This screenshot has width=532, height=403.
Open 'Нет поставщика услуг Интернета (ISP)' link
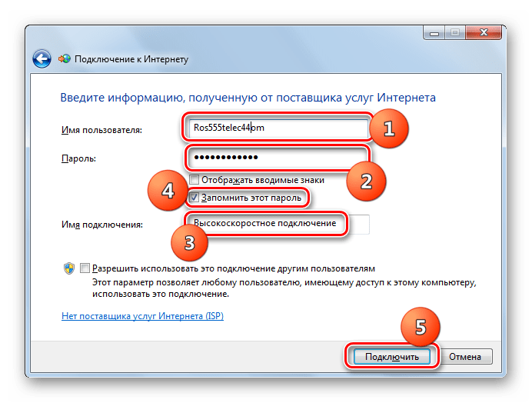click(142, 316)
